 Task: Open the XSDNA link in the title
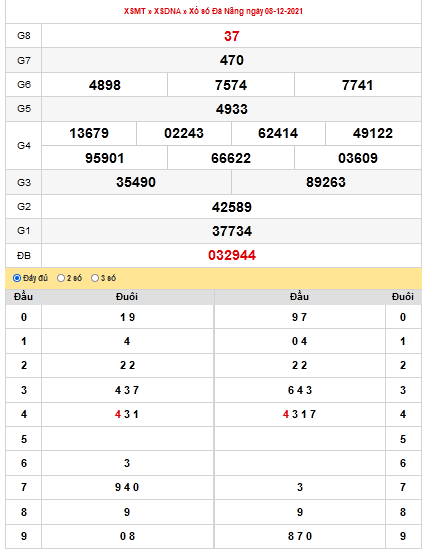coord(167,11)
